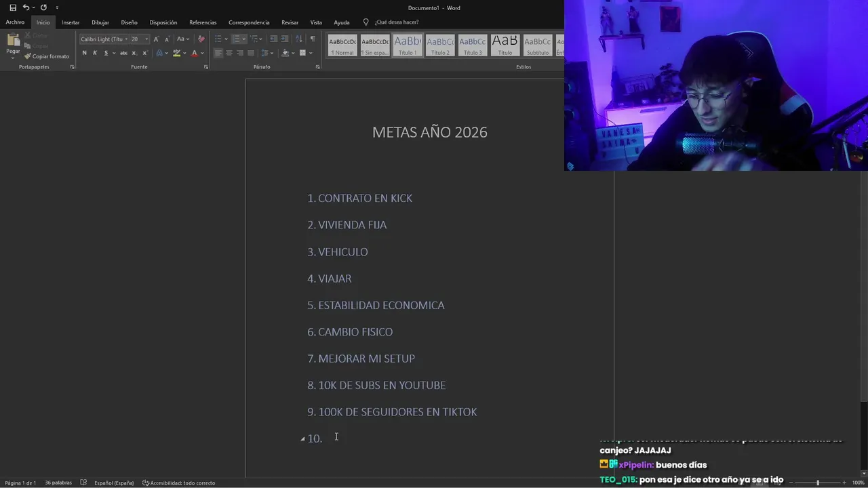The height and width of the screenshot is (488, 868).
Task: Switch to the Diseño tab
Action: click(x=129, y=22)
